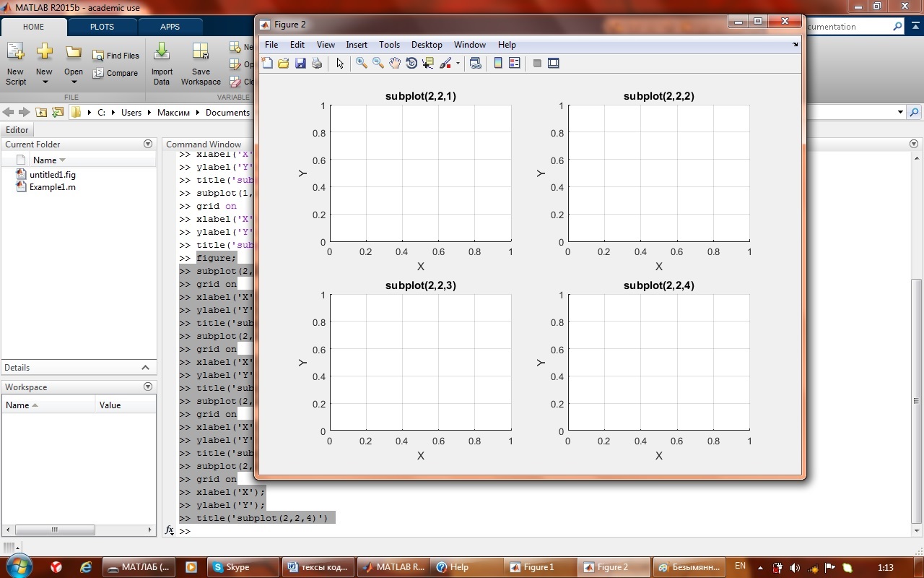
Task: Toggle the Data Cursor tool
Action: tap(428, 64)
